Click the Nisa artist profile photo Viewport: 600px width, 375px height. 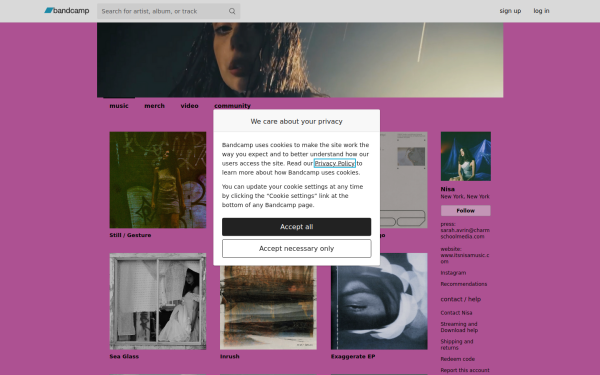click(466, 156)
